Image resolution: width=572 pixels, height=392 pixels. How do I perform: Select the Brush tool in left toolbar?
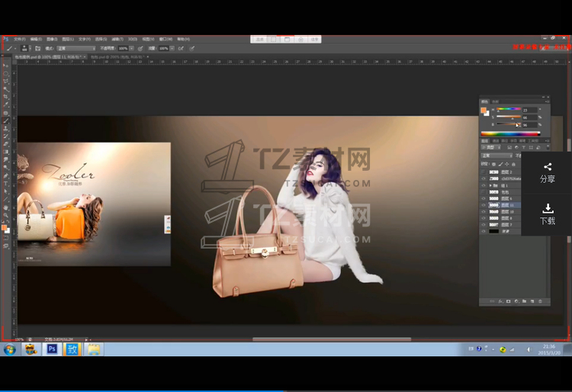coord(5,120)
